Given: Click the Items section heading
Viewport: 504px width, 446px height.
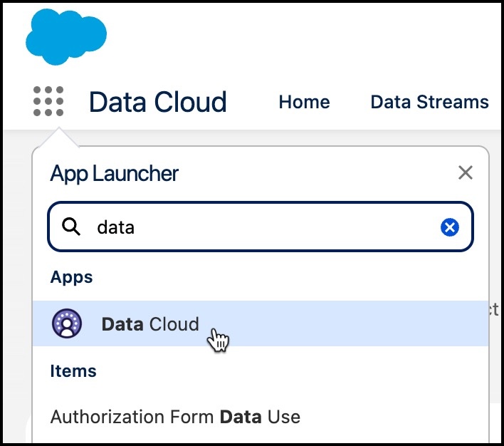Looking at the screenshot, I should click(73, 371).
